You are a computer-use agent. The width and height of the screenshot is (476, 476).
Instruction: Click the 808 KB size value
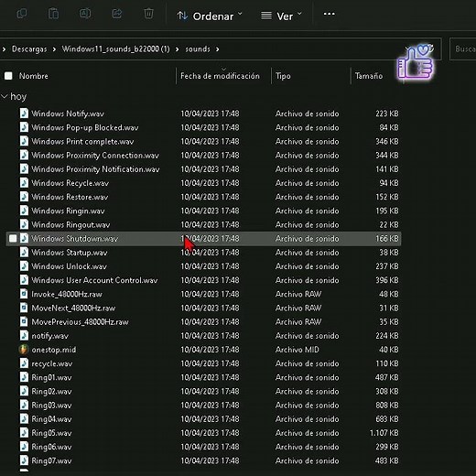387,406
